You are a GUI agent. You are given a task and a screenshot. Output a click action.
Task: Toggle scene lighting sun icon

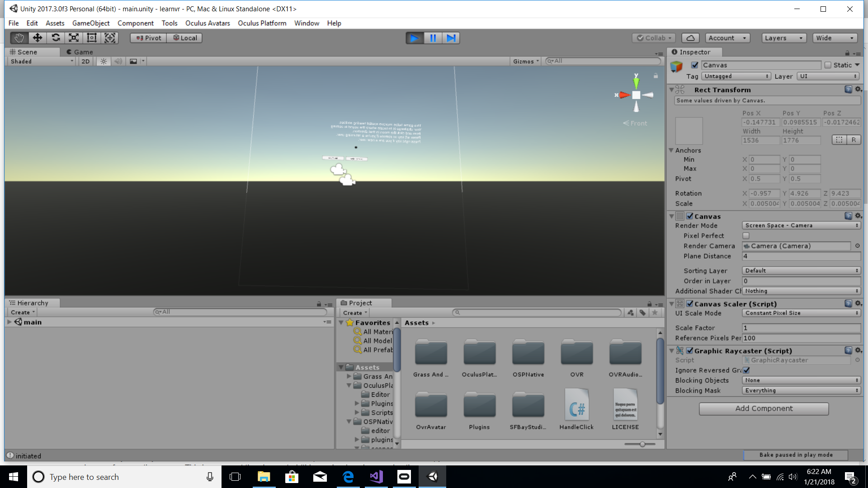(x=104, y=61)
